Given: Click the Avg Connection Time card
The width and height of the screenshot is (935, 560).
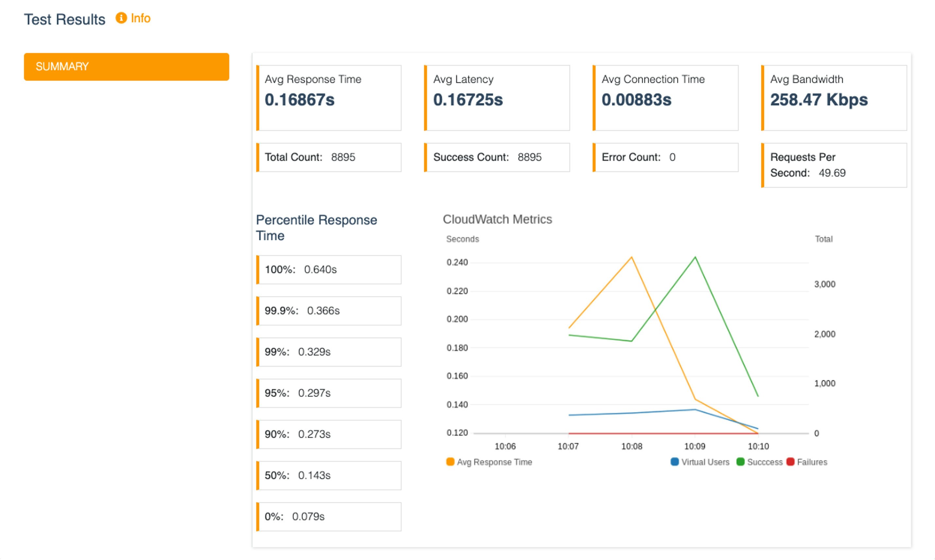Looking at the screenshot, I should click(665, 98).
